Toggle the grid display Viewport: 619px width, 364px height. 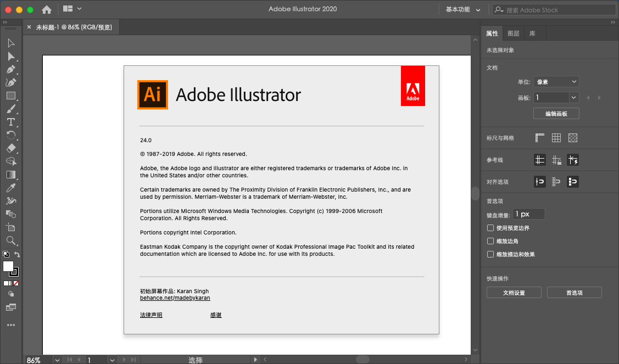(556, 138)
